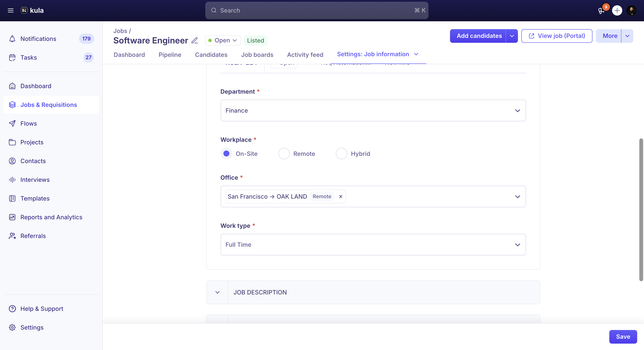The width and height of the screenshot is (644, 350).
Task: Click View job (Portal) button
Action: [x=556, y=36]
